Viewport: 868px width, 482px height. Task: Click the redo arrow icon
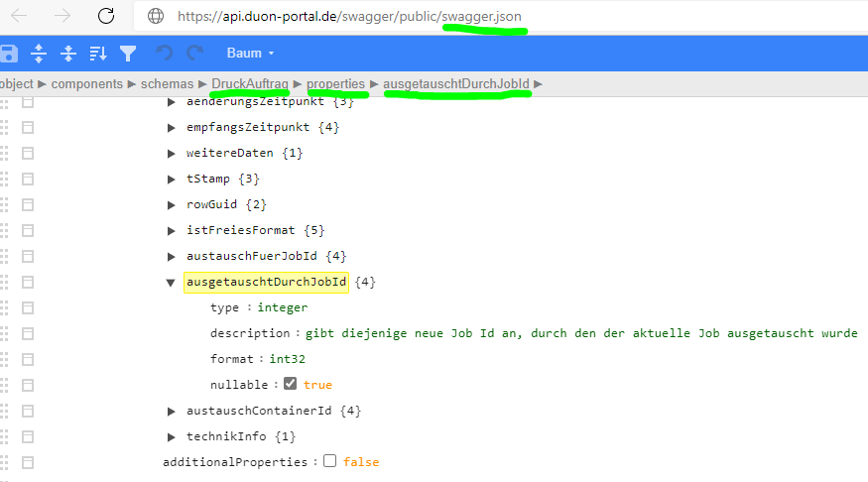(x=194, y=53)
